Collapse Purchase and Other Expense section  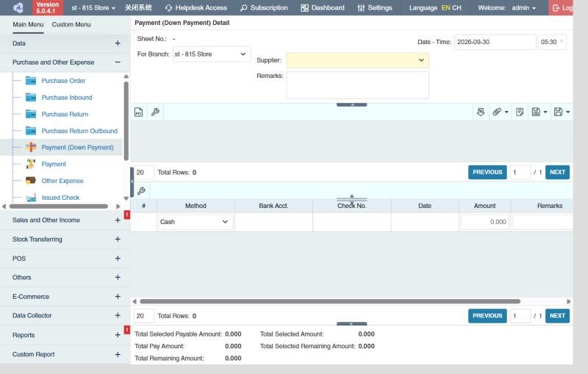tap(118, 62)
